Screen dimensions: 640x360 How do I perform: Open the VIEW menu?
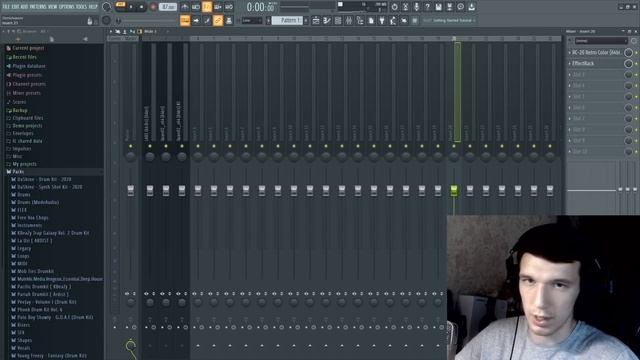(x=54, y=7)
